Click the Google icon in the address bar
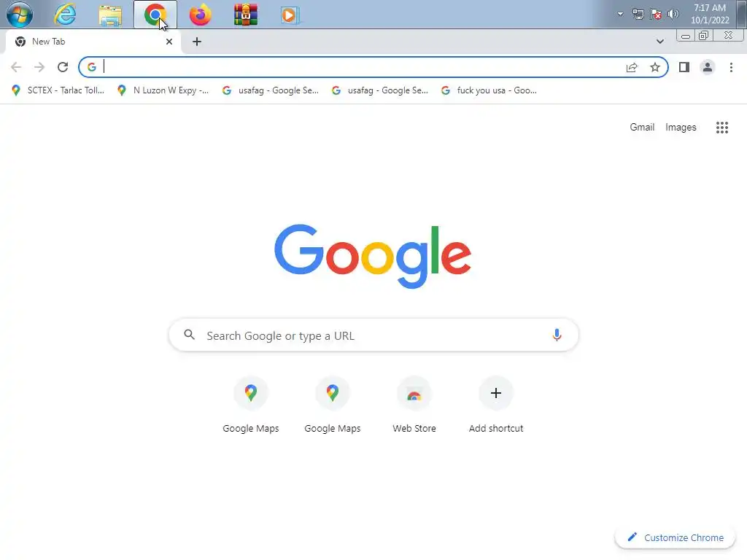747x560 pixels. pyautogui.click(x=91, y=67)
